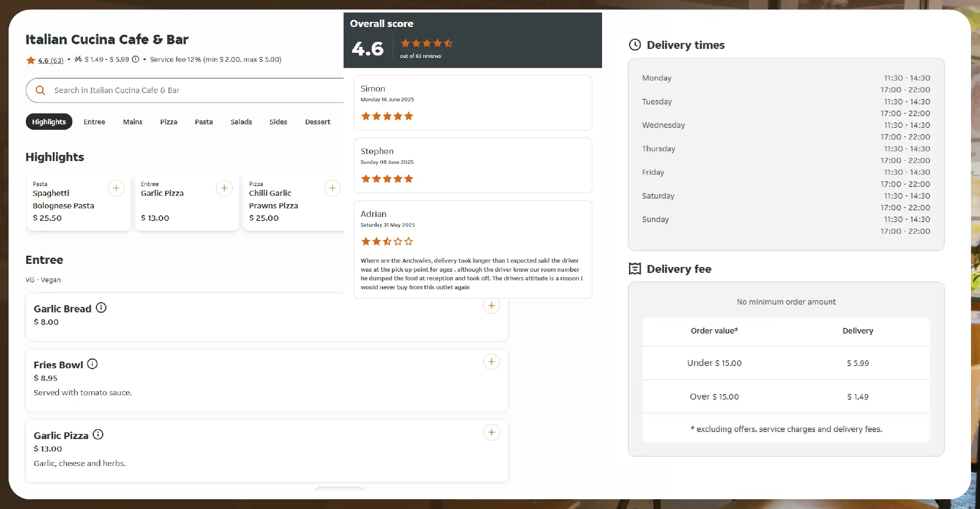Click the search magnifier icon
This screenshot has width=980, height=509.
pyautogui.click(x=40, y=90)
